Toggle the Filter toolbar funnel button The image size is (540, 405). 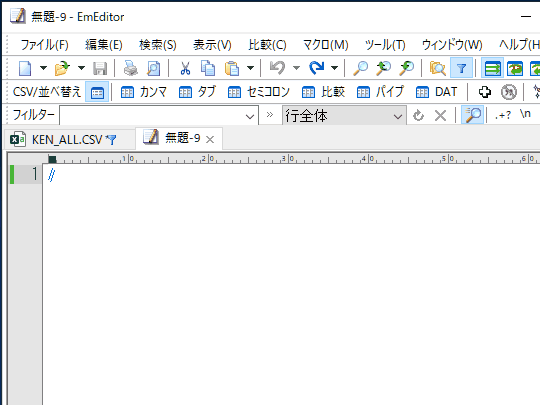click(461, 68)
